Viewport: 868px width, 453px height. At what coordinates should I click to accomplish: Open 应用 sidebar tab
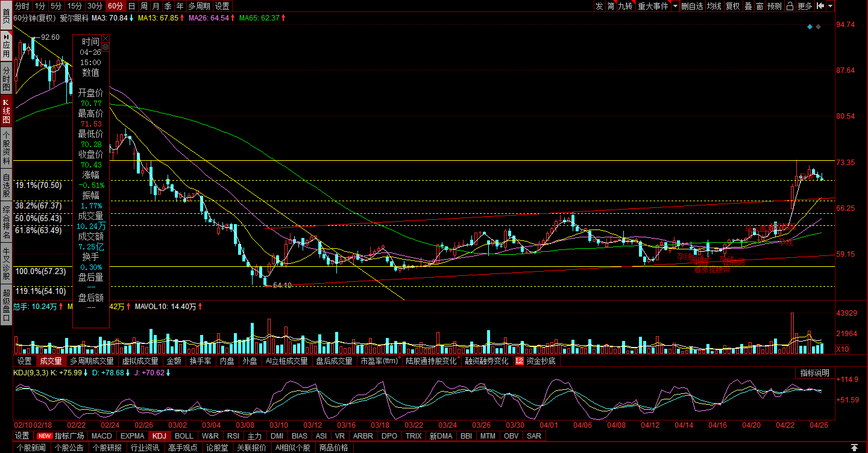pyautogui.click(x=6, y=45)
